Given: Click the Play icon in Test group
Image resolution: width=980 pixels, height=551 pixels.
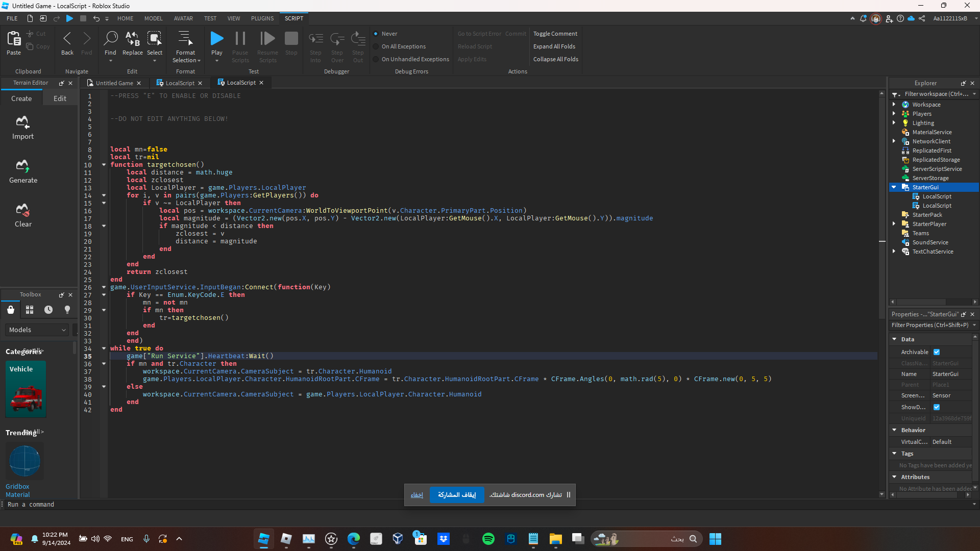Looking at the screenshot, I should tap(217, 39).
